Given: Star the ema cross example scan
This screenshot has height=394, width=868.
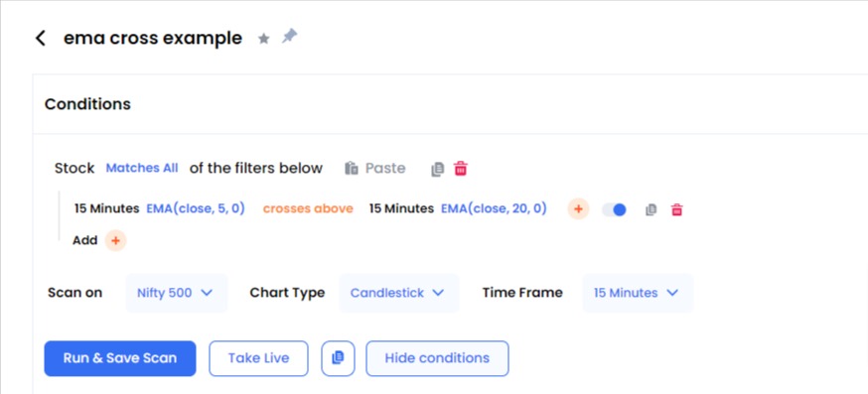Looking at the screenshot, I should point(264,39).
